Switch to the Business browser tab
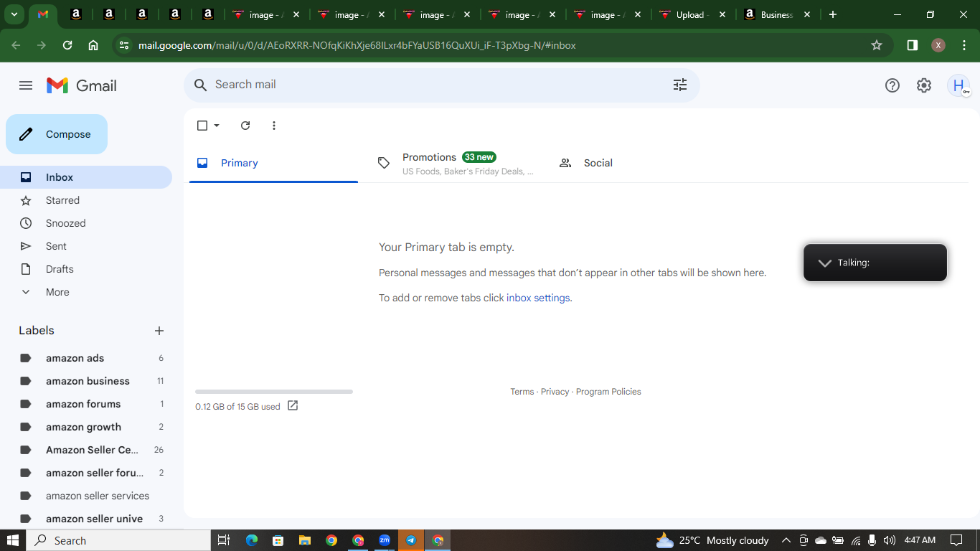The image size is (980, 551). pyautogui.click(x=778, y=14)
